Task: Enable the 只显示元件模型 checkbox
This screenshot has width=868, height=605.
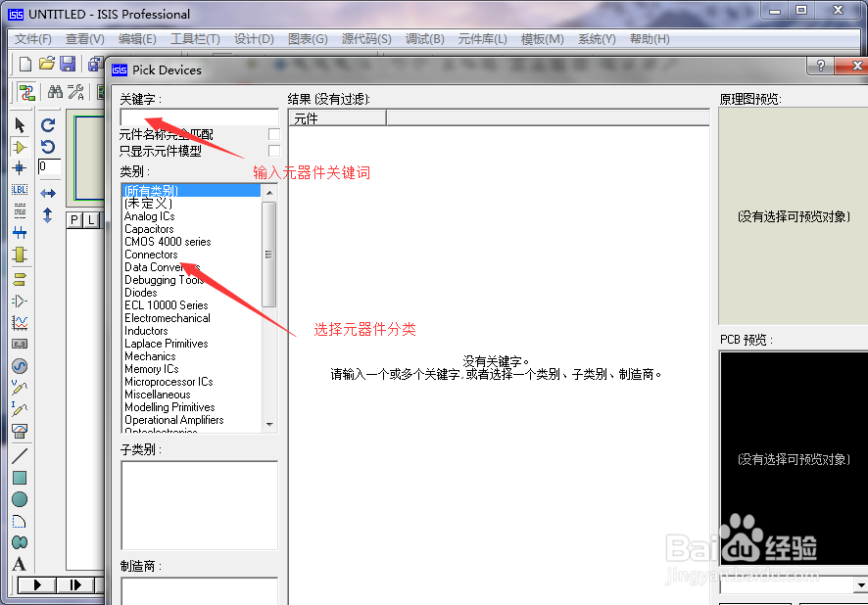Action: pos(274,151)
